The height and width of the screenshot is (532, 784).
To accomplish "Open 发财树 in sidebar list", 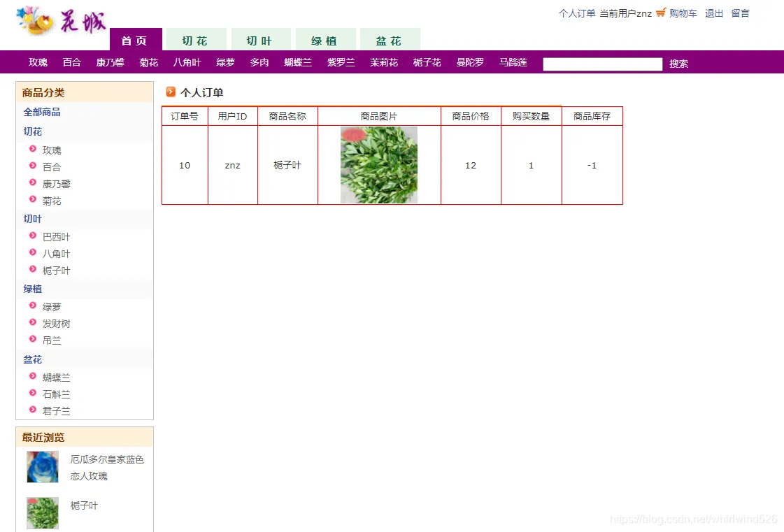I will point(57,324).
